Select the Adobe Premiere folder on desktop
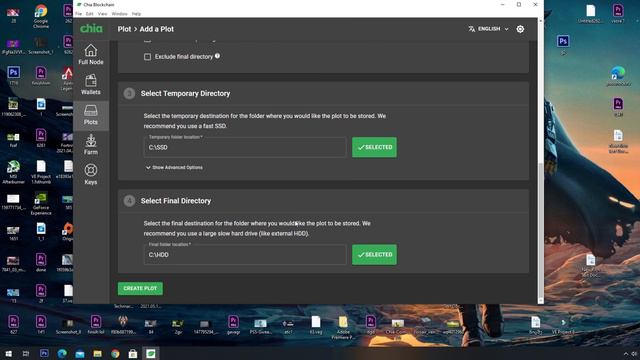 coord(343,327)
